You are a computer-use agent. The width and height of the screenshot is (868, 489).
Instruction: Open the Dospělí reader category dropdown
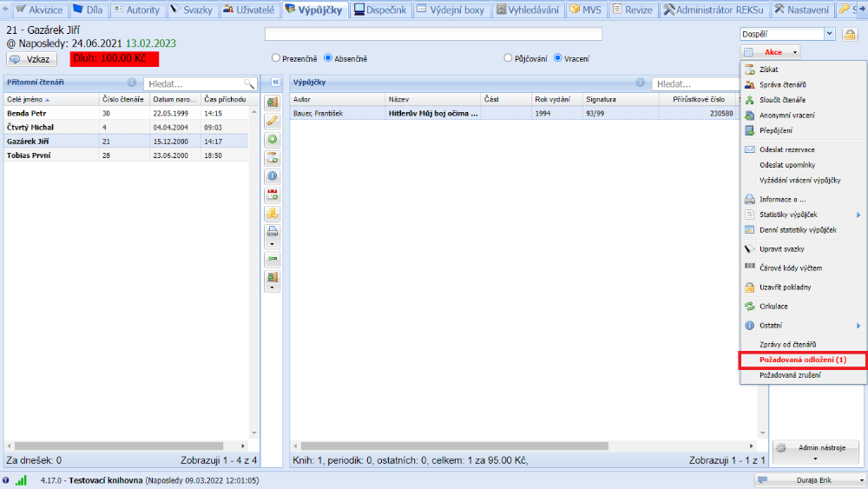tap(829, 34)
